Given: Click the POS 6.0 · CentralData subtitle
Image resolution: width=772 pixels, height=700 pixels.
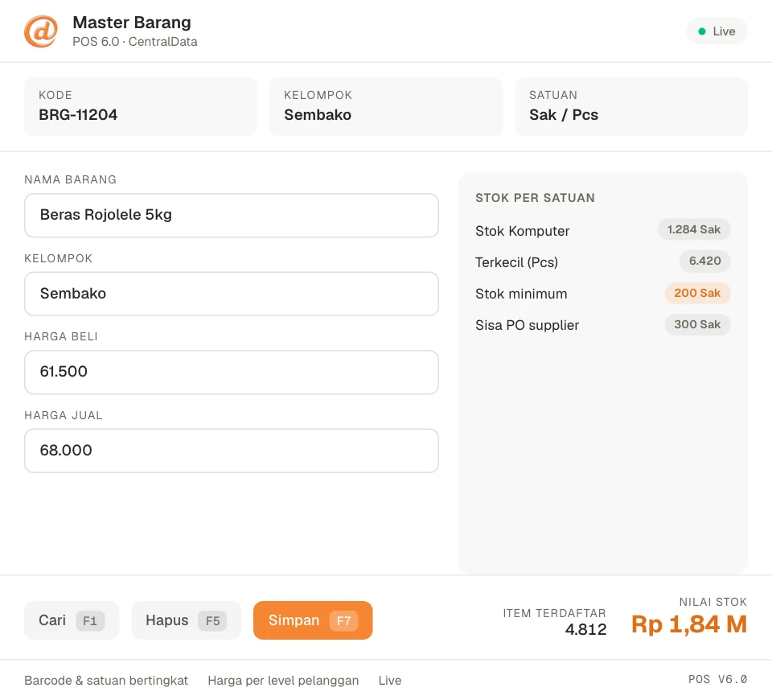Looking at the screenshot, I should coord(135,42).
